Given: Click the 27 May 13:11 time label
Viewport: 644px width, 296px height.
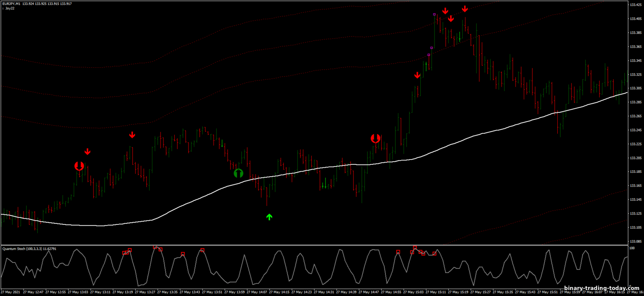Looking at the screenshot, I should [x=100, y=292].
